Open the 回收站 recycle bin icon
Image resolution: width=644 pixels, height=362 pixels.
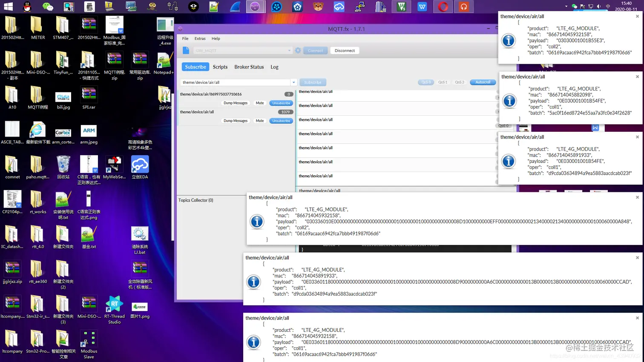click(x=63, y=168)
